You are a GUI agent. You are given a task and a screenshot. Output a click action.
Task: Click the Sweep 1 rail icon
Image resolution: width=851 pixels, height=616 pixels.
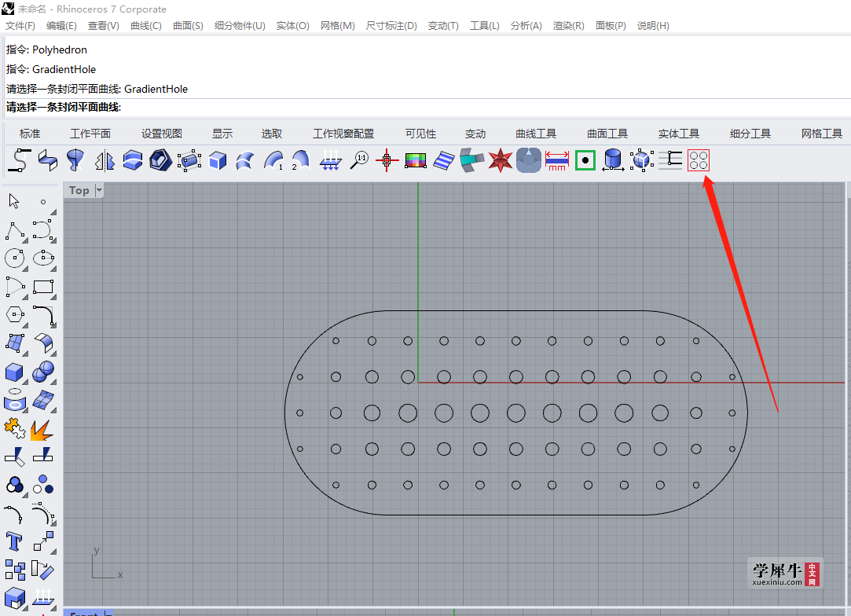point(273,160)
